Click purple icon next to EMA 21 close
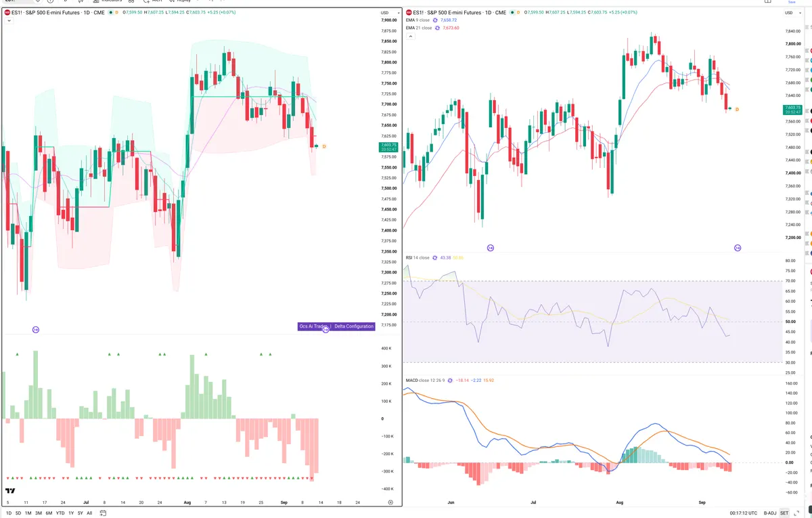 [x=437, y=28]
